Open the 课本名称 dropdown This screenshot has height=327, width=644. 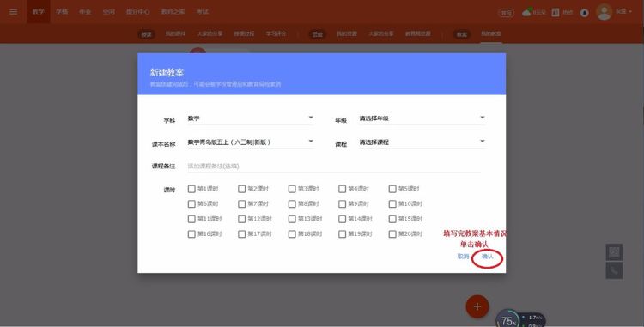point(251,142)
